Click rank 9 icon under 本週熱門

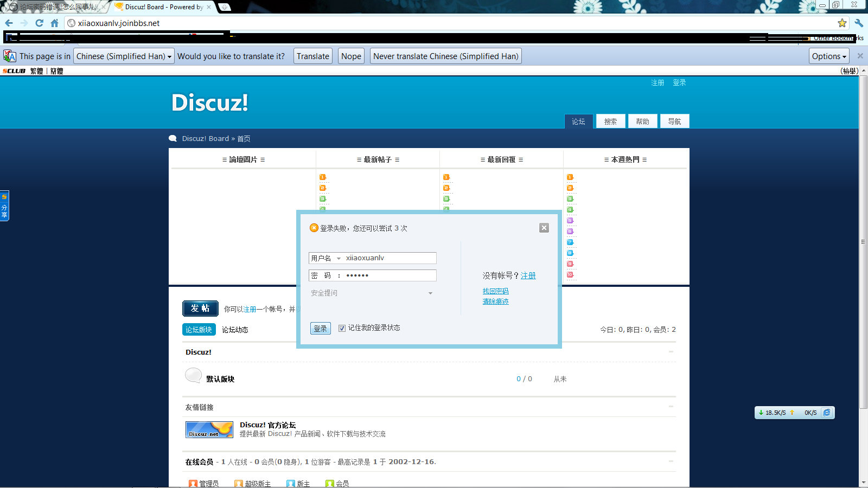coord(570,264)
